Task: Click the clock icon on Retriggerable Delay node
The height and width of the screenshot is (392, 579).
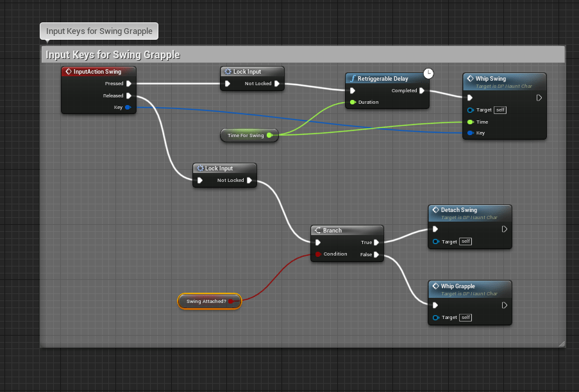Action: 428,74
